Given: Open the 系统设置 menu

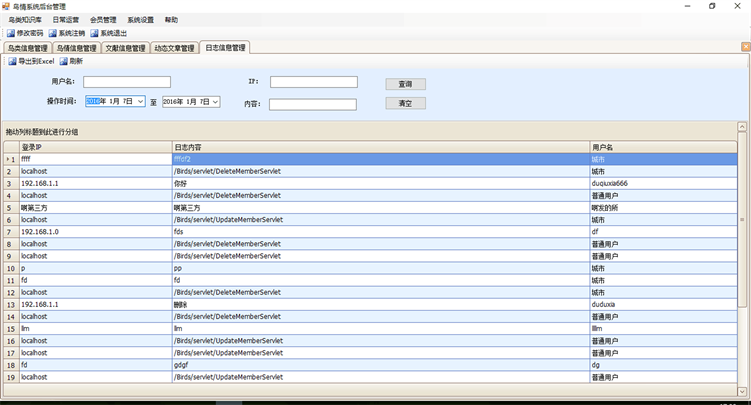Looking at the screenshot, I should [x=140, y=19].
